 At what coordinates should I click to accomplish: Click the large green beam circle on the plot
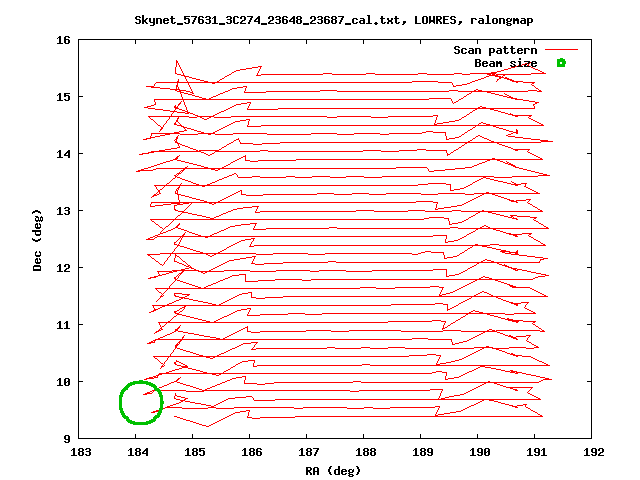click(141, 403)
